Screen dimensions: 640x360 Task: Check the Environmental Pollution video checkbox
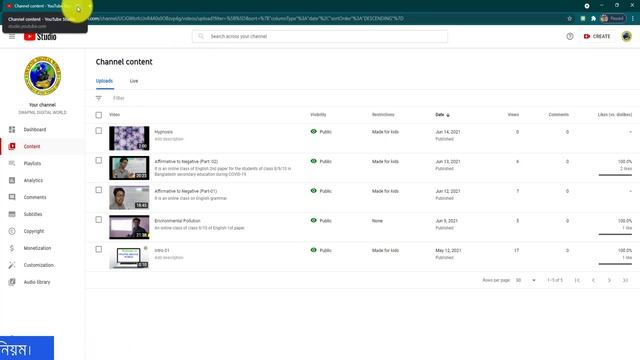pos(99,220)
